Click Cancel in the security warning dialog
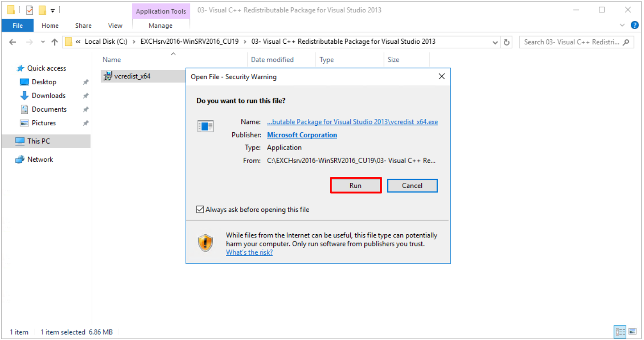 (412, 185)
